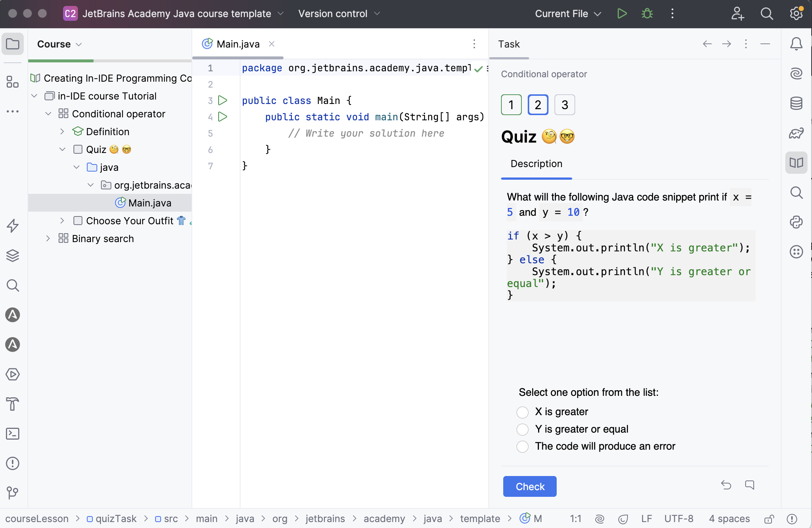Open the Build hammer tool window icon
Image resolution: width=812 pixels, height=528 pixels.
(x=13, y=404)
